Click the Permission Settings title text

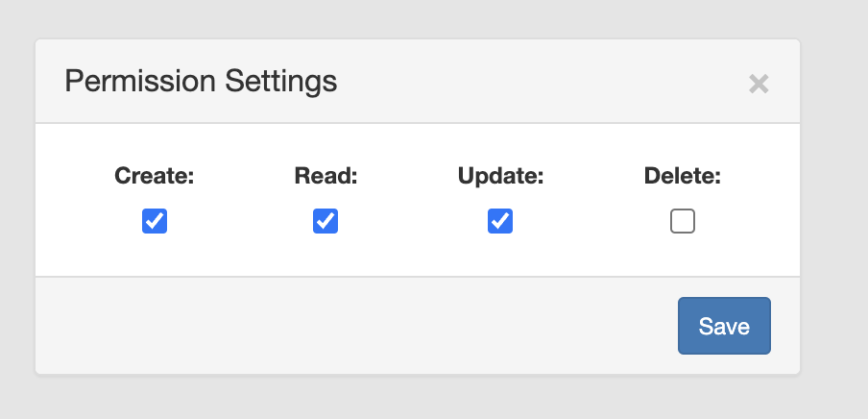[201, 81]
